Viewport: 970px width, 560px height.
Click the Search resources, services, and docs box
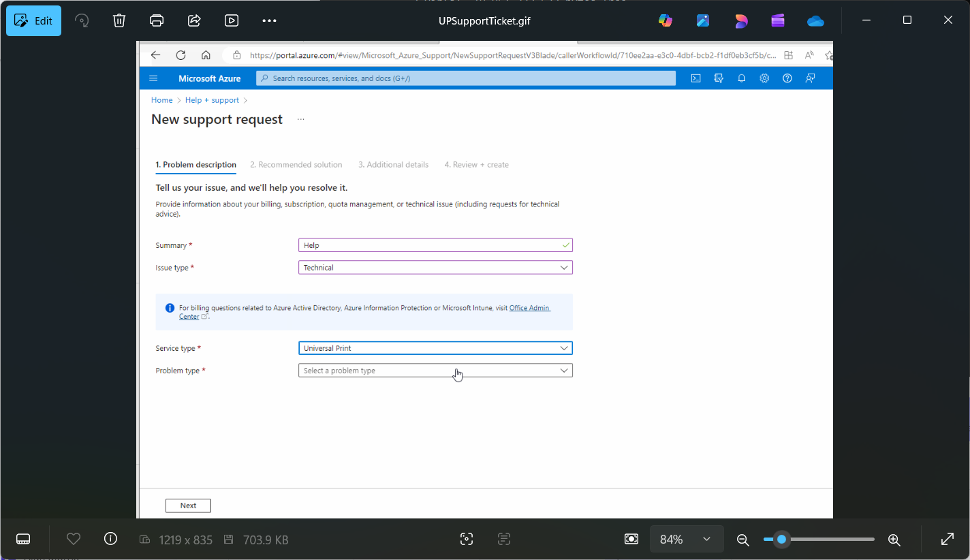click(x=466, y=78)
